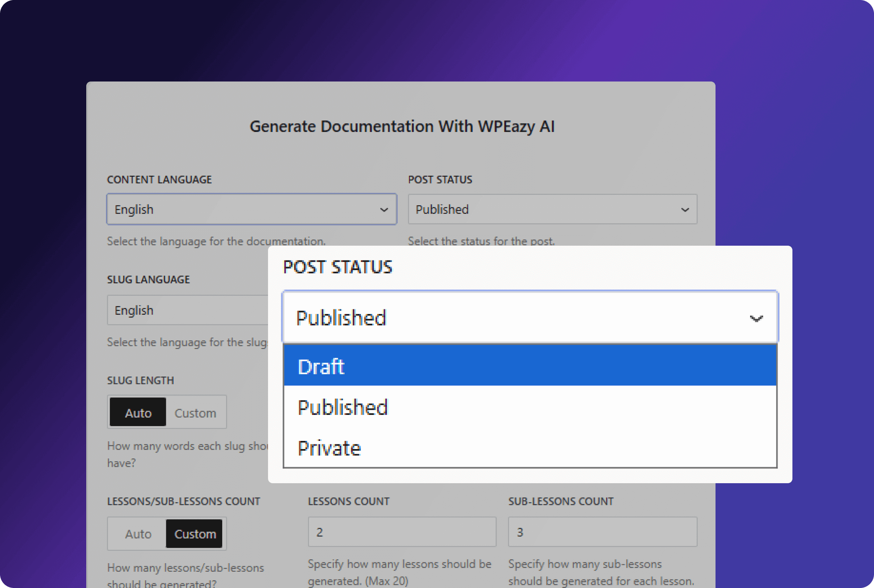Choose the Private option
This screenshot has height=588, width=874.
[530, 448]
